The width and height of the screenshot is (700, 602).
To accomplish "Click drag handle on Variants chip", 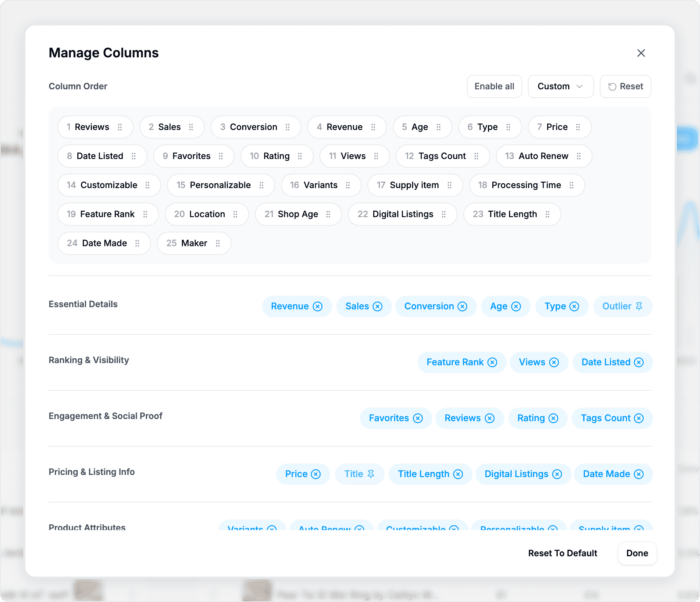I will click(348, 185).
